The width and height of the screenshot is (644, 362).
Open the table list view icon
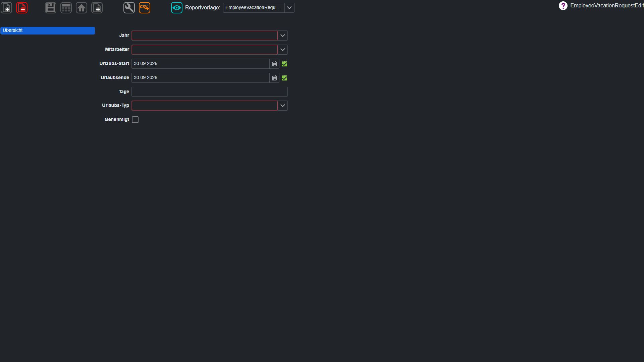click(66, 8)
